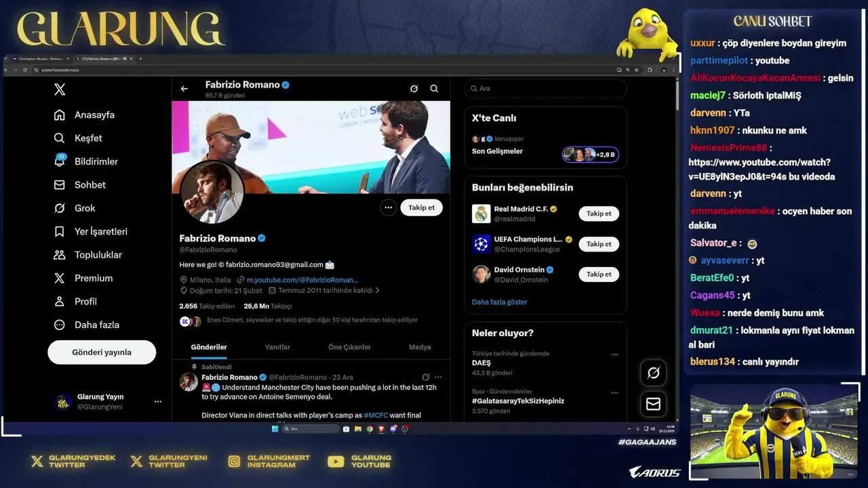Open the YouTube link in NemesisPrime88's chat message
Viewport: 868px width, 488px height.
pos(762,169)
